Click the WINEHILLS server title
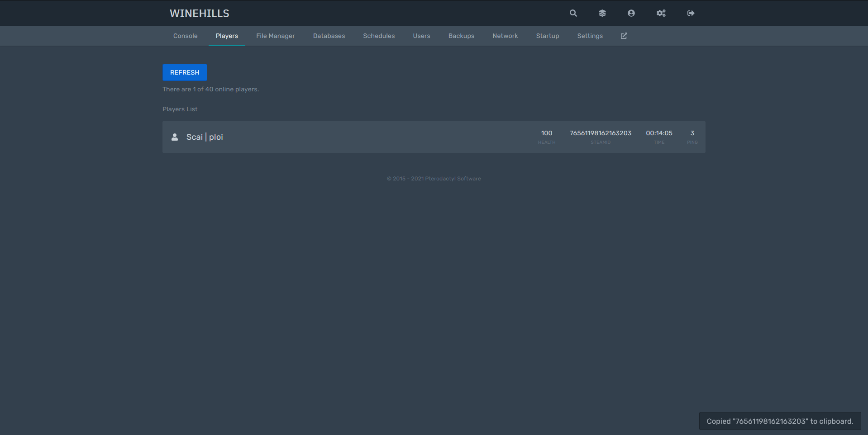This screenshot has width=868, height=435. click(x=199, y=14)
